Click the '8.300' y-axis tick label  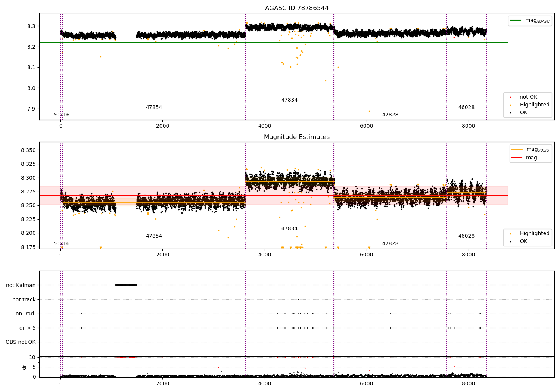28,178
